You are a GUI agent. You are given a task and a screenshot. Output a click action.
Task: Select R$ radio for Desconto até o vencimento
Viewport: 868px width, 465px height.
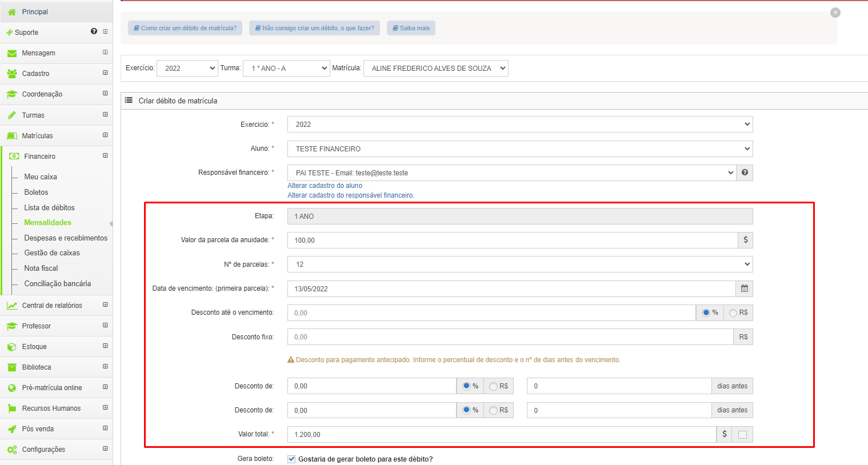[x=733, y=313]
